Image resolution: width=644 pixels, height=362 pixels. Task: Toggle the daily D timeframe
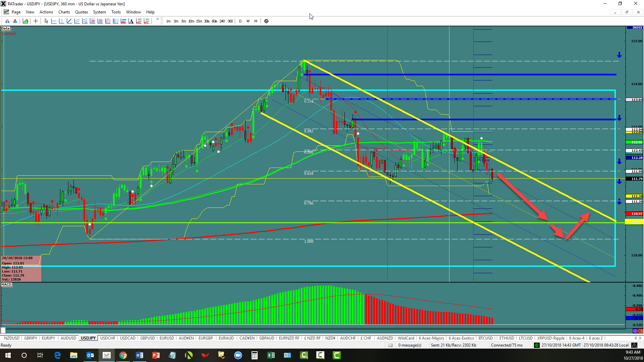click(240, 21)
